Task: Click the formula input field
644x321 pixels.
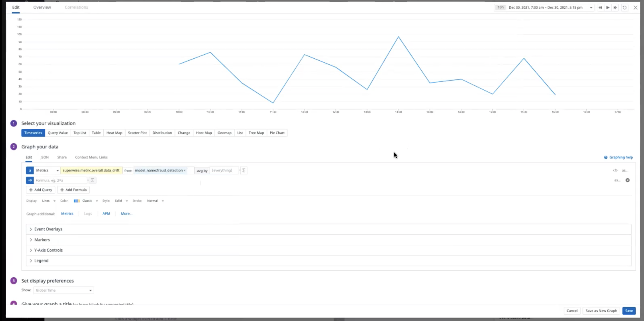Action: 61,180
